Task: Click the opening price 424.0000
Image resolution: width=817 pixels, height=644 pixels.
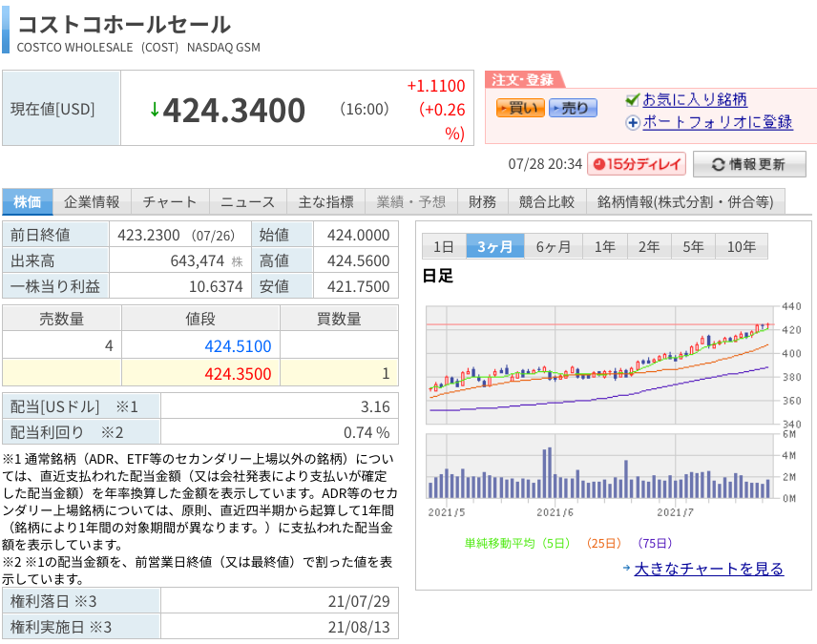Action: tap(359, 235)
